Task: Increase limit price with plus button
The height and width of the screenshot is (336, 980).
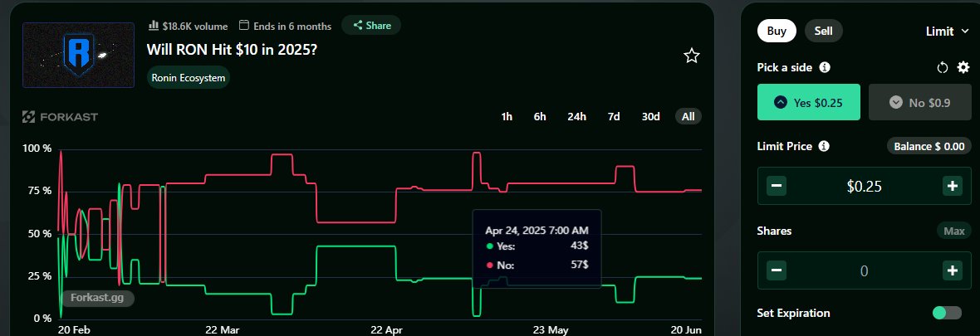Action: [953, 186]
